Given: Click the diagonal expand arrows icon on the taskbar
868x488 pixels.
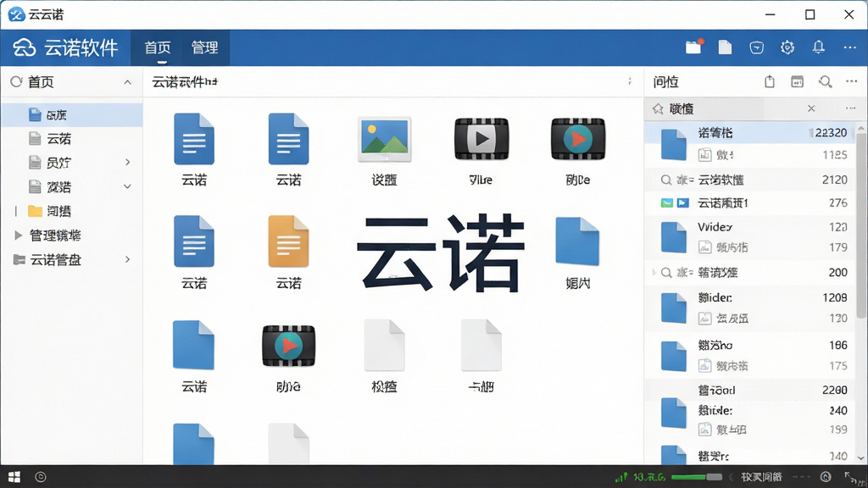Looking at the screenshot, I should (851, 477).
